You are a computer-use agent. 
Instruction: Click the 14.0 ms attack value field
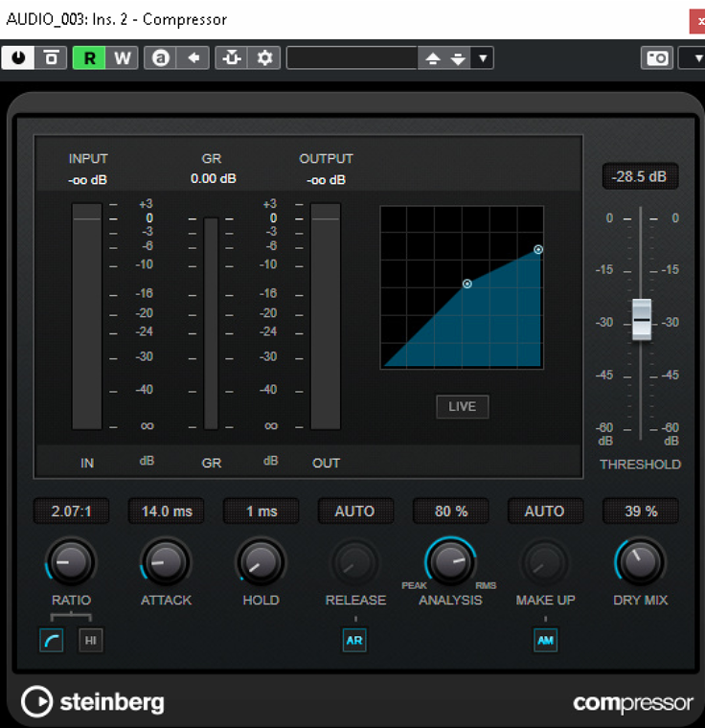coord(167,512)
